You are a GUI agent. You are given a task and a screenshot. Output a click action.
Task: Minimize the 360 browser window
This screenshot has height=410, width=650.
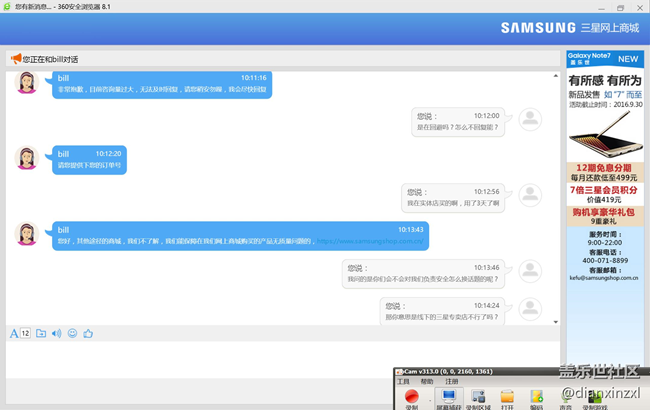click(x=601, y=7)
